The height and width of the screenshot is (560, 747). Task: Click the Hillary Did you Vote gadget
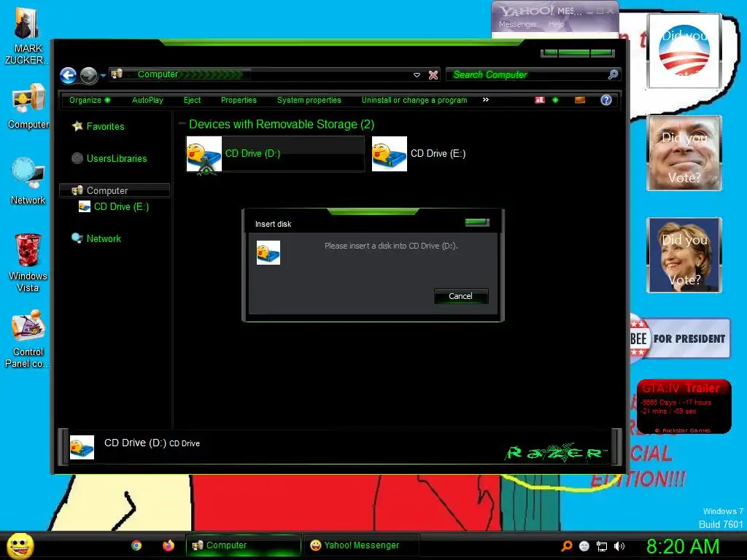point(684,254)
